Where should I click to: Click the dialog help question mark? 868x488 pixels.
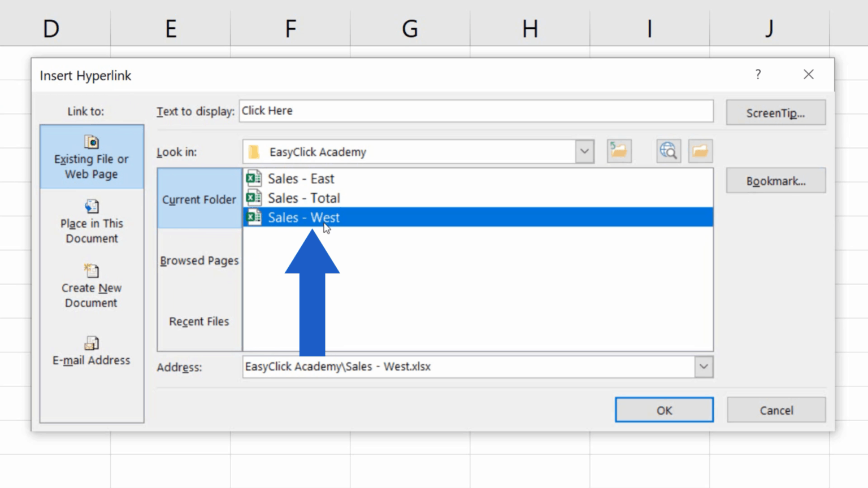tap(758, 74)
